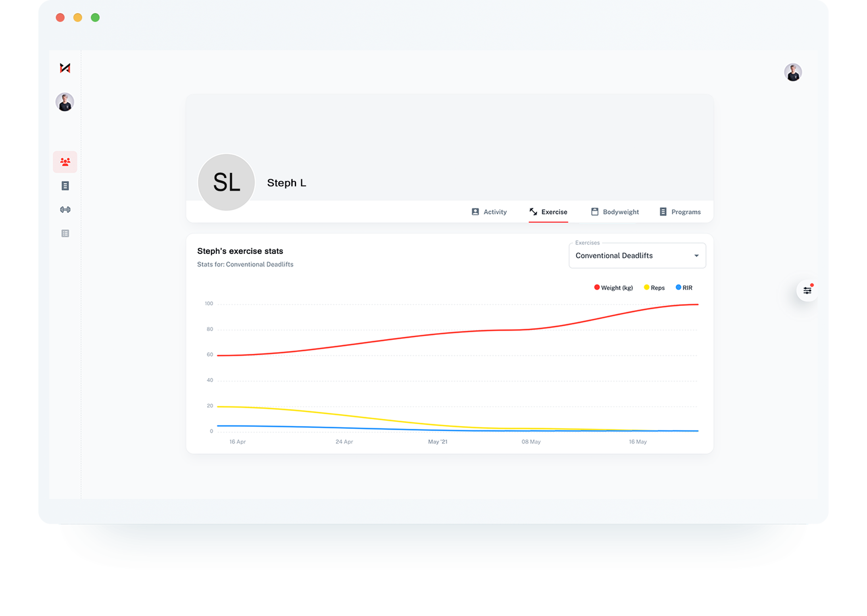Select the Exercise tab
867x616 pixels.
point(548,212)
